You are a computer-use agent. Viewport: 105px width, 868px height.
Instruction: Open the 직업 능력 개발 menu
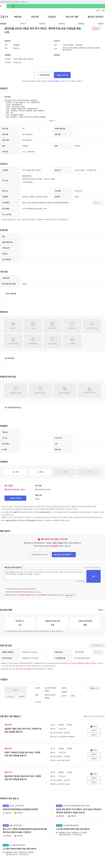pos(72,17)
